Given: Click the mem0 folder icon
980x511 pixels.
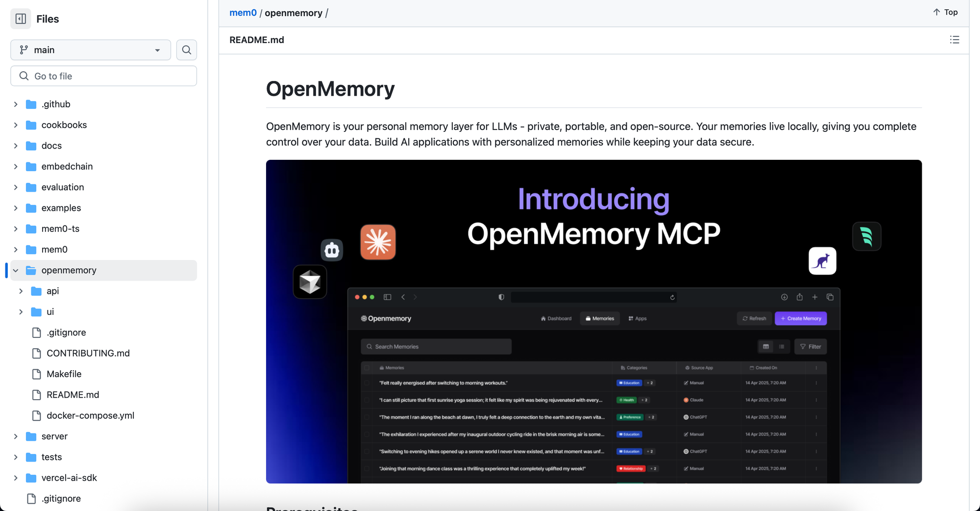Looking at the screenshot, I should point(31,250).
